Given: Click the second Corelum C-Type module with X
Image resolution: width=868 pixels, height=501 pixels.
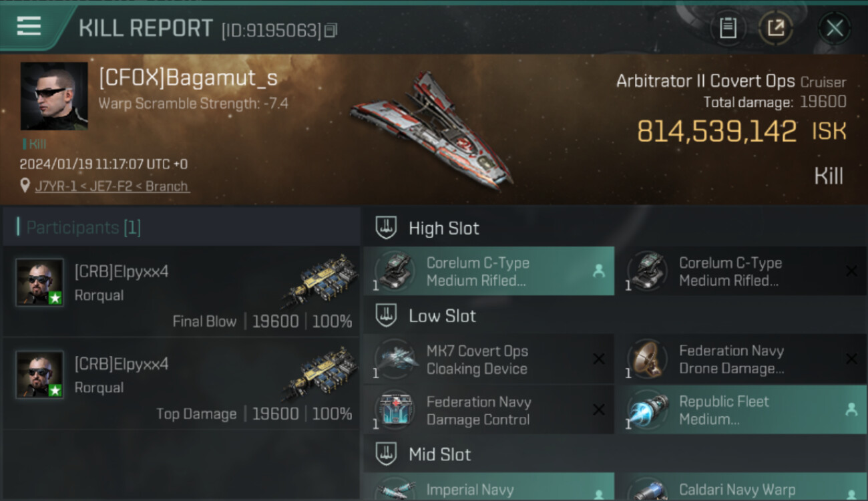Looking at the screenshot, I should point(741,271).
